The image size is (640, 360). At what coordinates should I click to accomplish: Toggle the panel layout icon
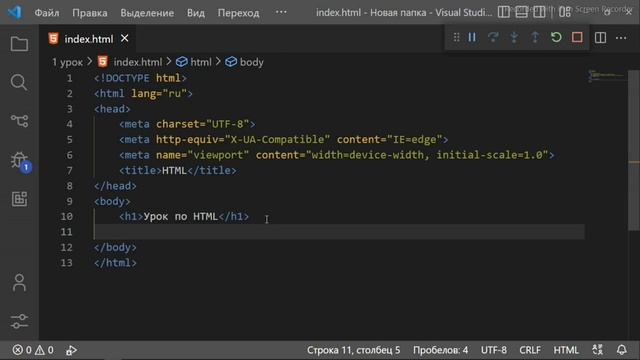[x=521, y=12]
